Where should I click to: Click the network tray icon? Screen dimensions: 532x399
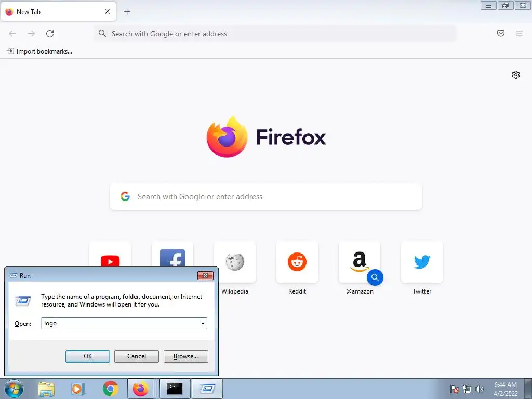467,389
